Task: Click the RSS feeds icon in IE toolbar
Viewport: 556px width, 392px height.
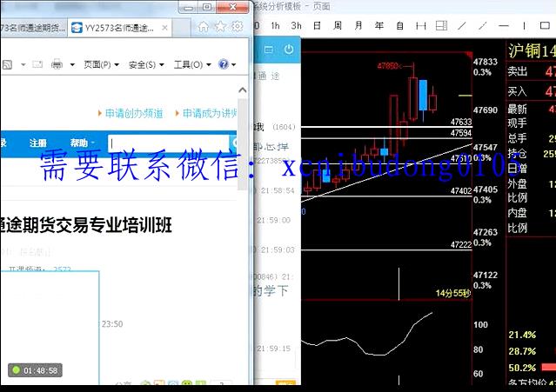Action: pos(7,64)
